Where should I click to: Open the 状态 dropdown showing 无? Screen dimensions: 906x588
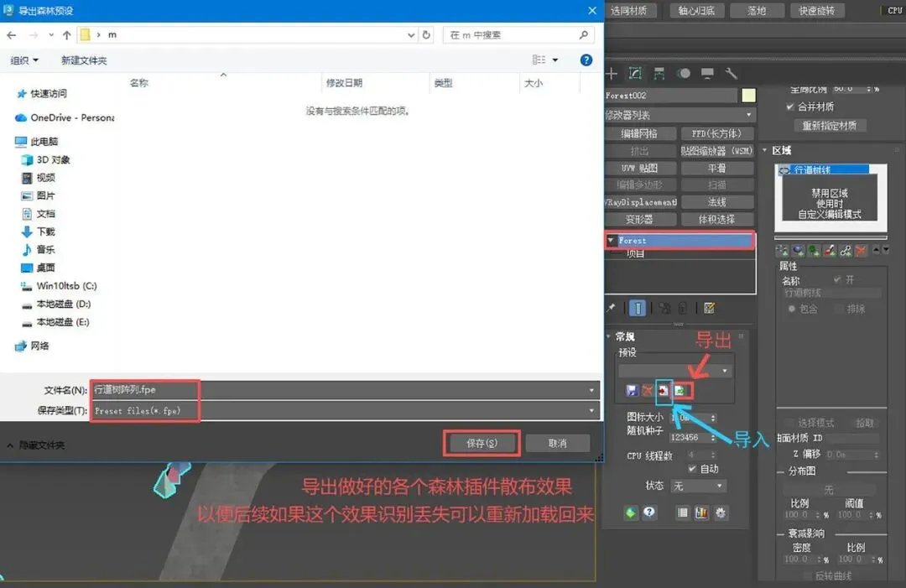click(x=697, y=486)
